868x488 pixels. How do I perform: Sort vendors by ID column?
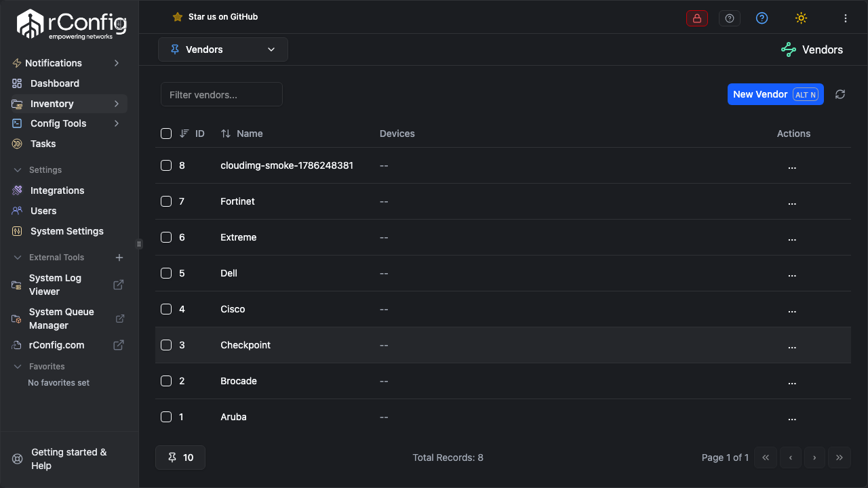[x=192, y=134]
